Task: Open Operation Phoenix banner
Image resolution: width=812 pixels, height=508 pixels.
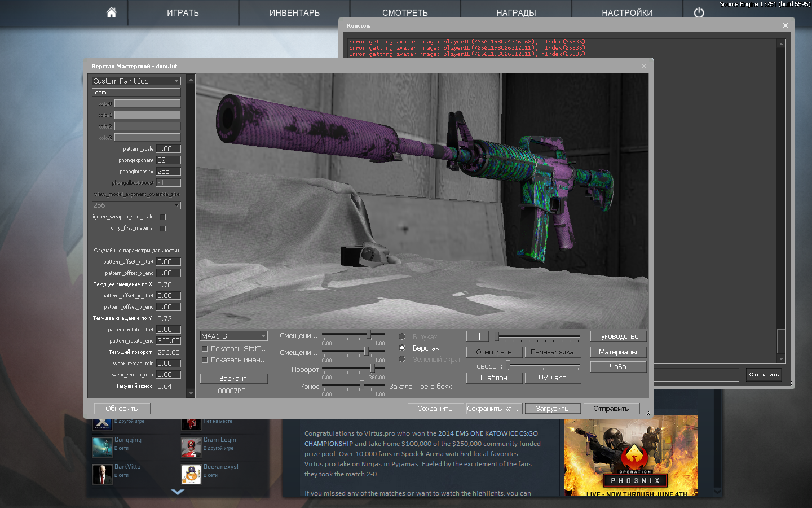Action: 631,456
